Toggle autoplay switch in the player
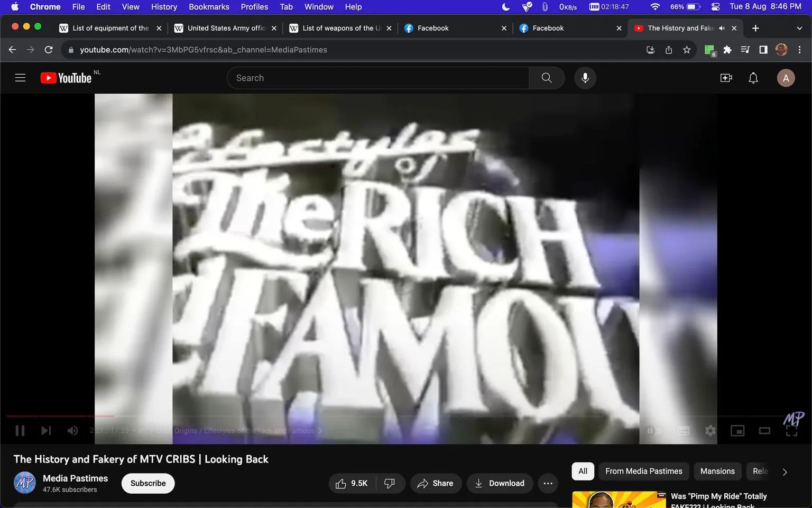Image resolution: width=812 pixels, height=508 pixels. click(656, 431)
